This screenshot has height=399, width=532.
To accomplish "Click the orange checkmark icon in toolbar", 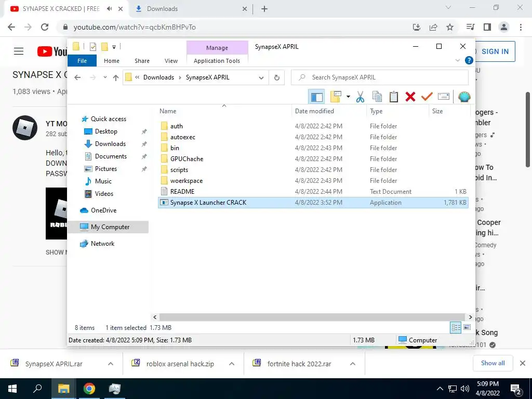I will (427, 97).
